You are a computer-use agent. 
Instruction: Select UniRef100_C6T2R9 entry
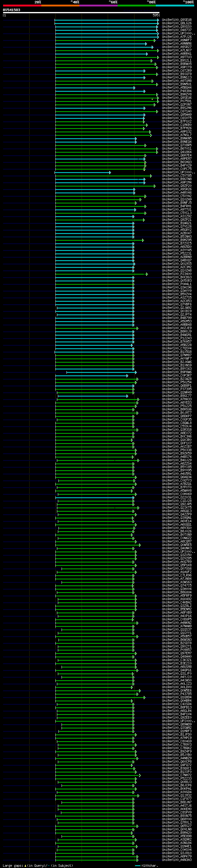177,71
